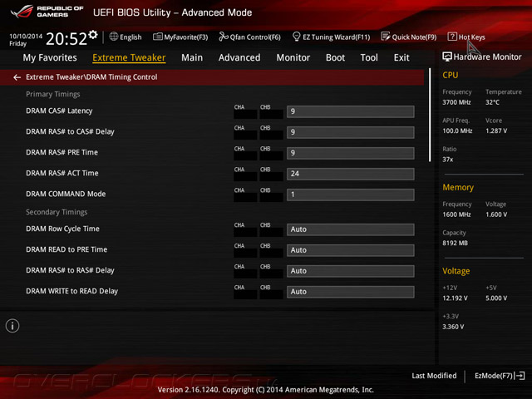Click the Memory voltage 1.600 V value
532x399 pixels.
(496, 214)
